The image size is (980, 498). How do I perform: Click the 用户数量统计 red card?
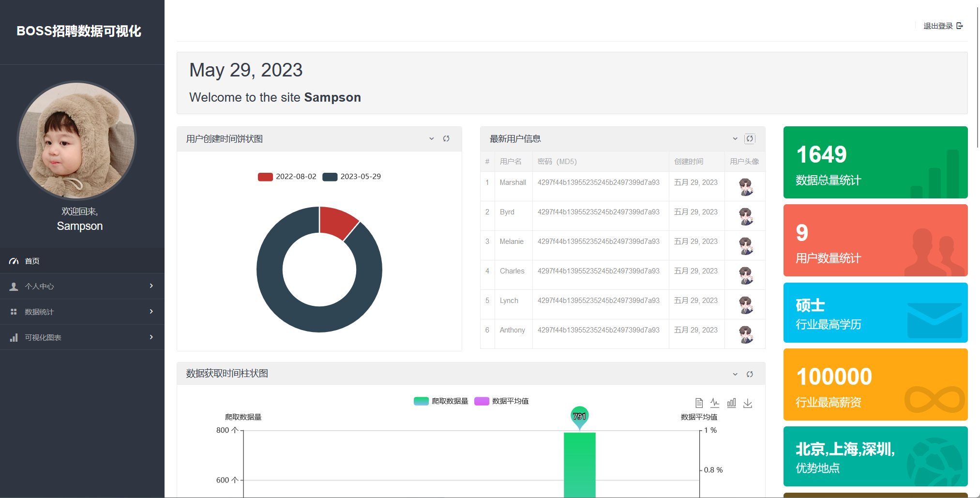pyautogui.click(x=875, y=240)
